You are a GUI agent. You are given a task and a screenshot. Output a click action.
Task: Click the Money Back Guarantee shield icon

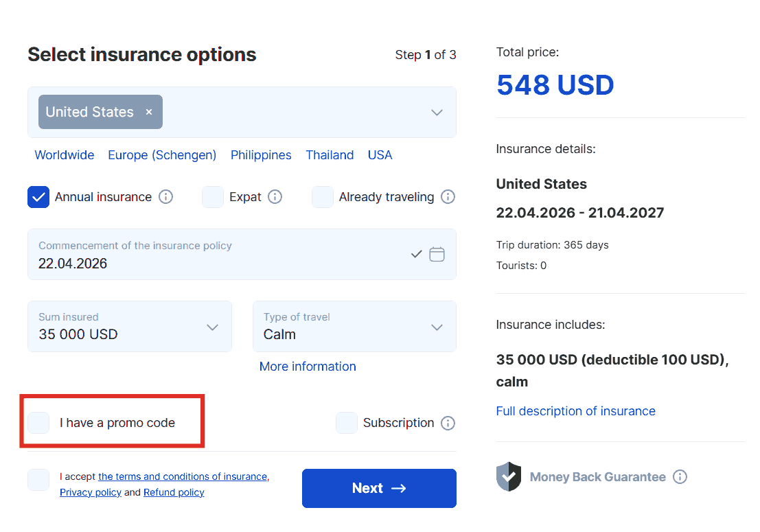tap(509, 476)
